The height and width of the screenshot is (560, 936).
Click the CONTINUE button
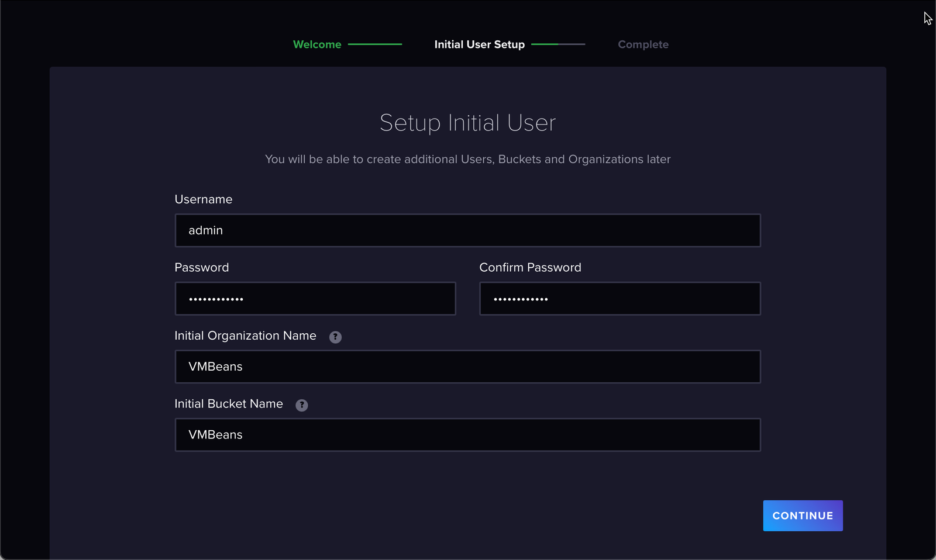tap(803, 516)
